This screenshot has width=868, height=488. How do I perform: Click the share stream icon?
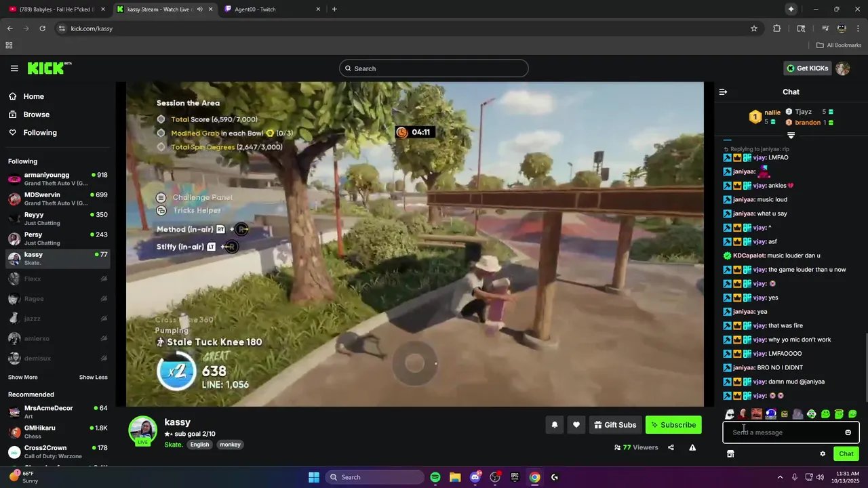point(671,447)
